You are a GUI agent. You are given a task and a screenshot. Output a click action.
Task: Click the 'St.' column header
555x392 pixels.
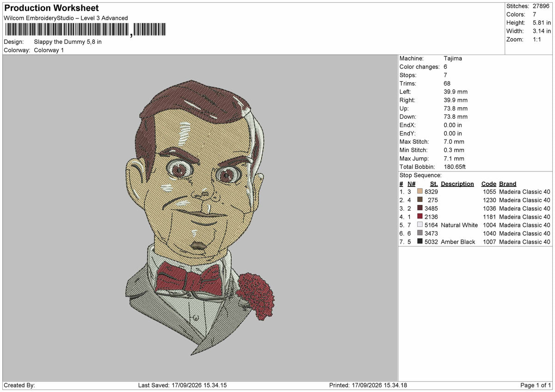click(x=434, y=184)
